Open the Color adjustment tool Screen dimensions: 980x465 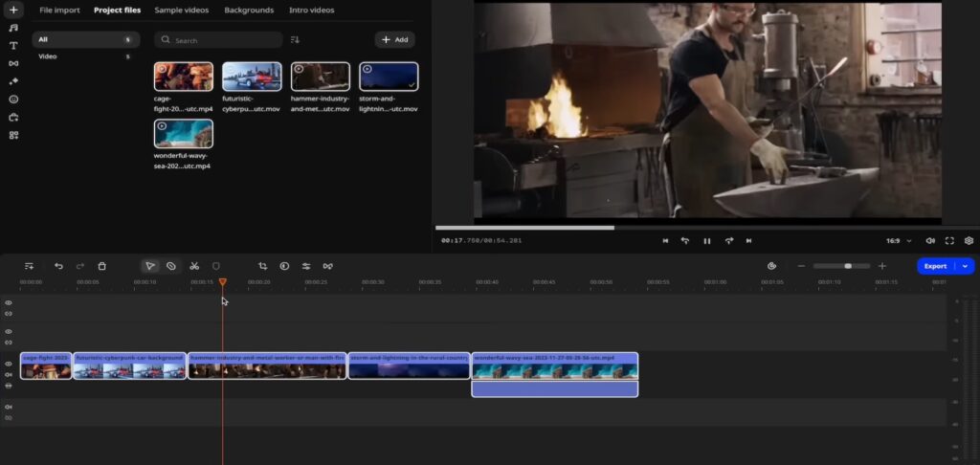tap(284, 266)
